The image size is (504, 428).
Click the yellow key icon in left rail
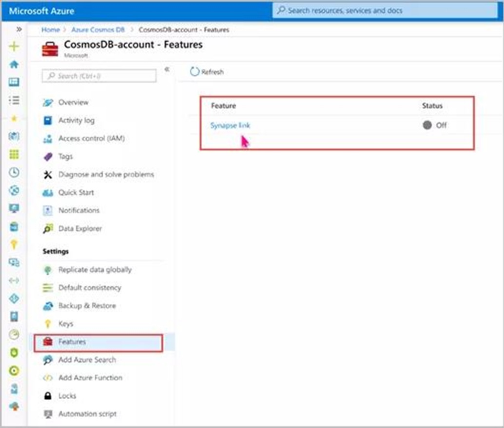pos(14,244)
